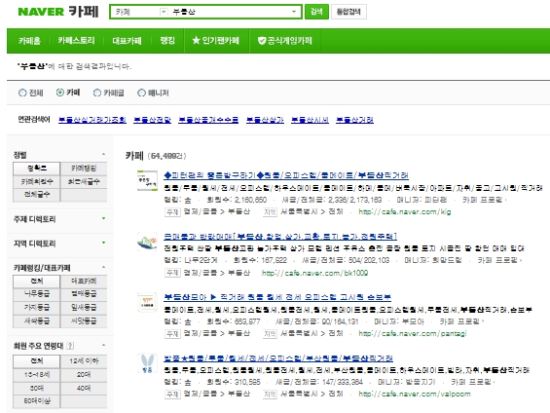Select the 카페글 radio button
The height and width of the screenshot is (413, 550).
click(x=97, y=93)
